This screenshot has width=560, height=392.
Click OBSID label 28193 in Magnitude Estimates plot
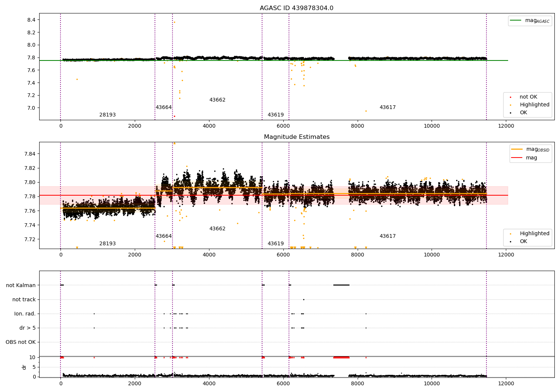tap(108, 244)
